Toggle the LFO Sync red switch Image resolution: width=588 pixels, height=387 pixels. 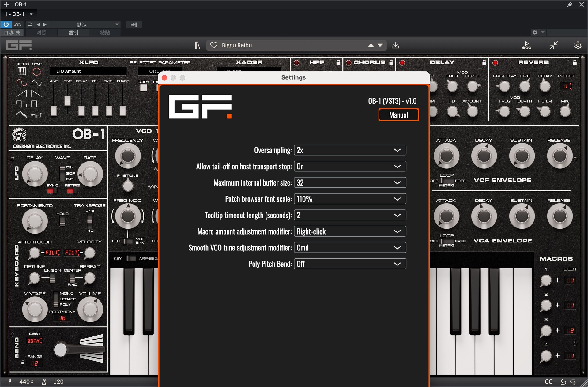[x=52, y=191]
